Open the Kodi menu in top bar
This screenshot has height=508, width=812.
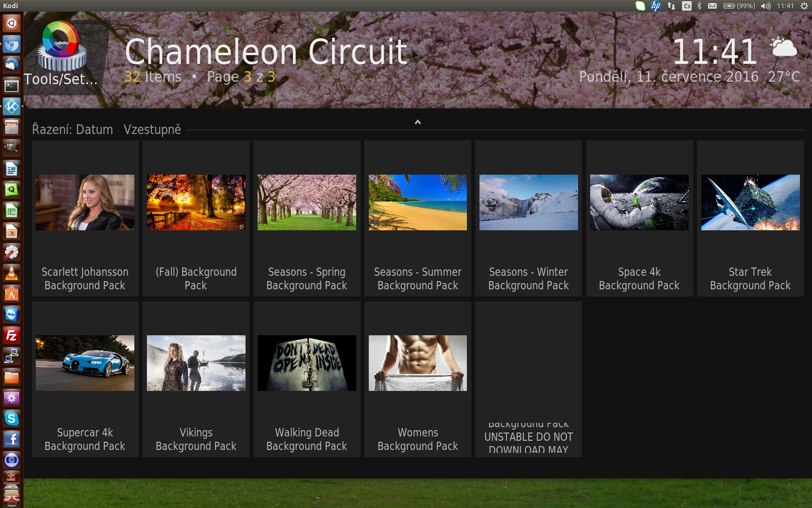(11, 6)
